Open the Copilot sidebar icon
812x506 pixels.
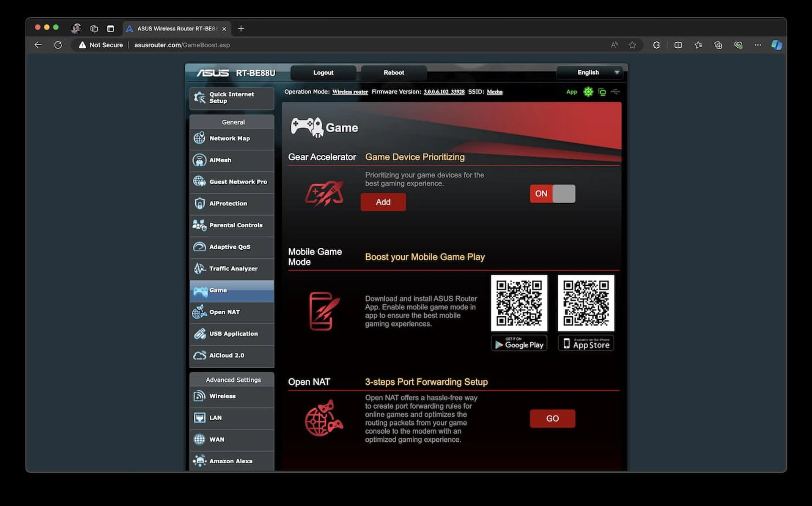776,45
